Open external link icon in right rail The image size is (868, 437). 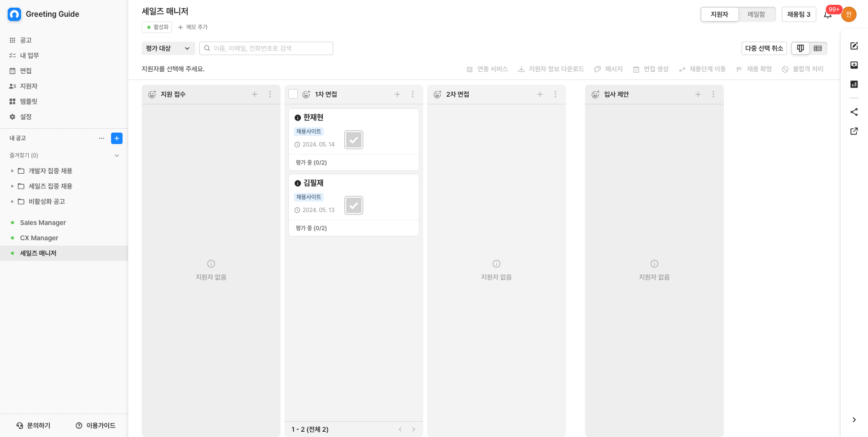(x=854, y=131)
